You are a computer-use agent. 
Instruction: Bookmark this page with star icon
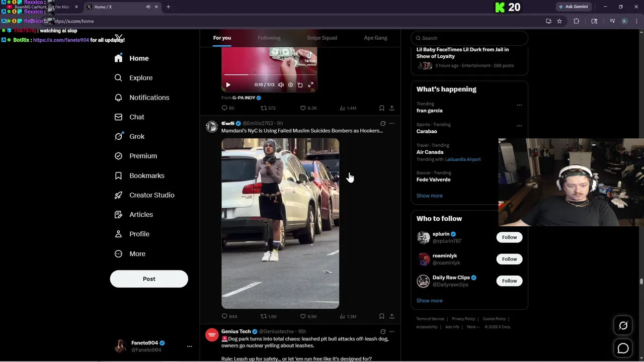[559, 21]
